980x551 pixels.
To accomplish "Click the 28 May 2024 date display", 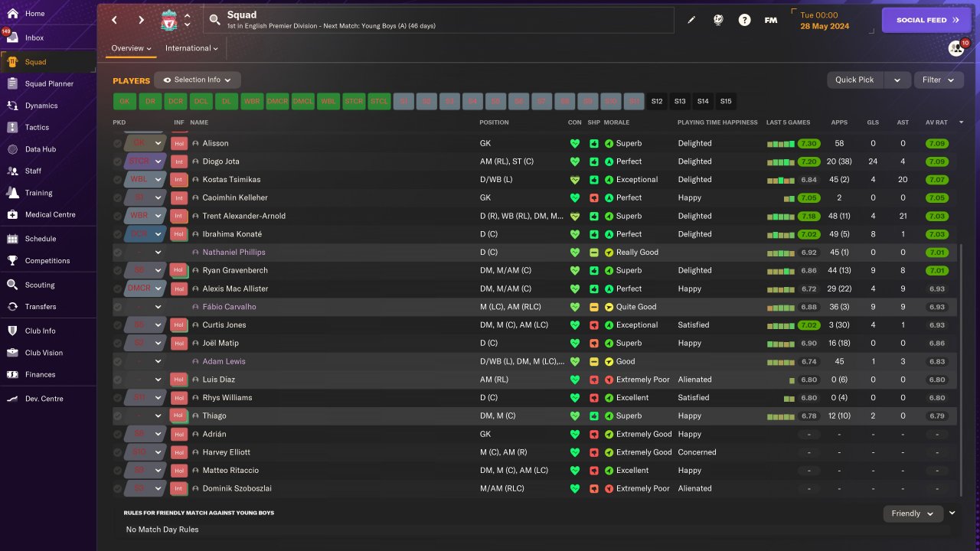I will coord(824,27).
